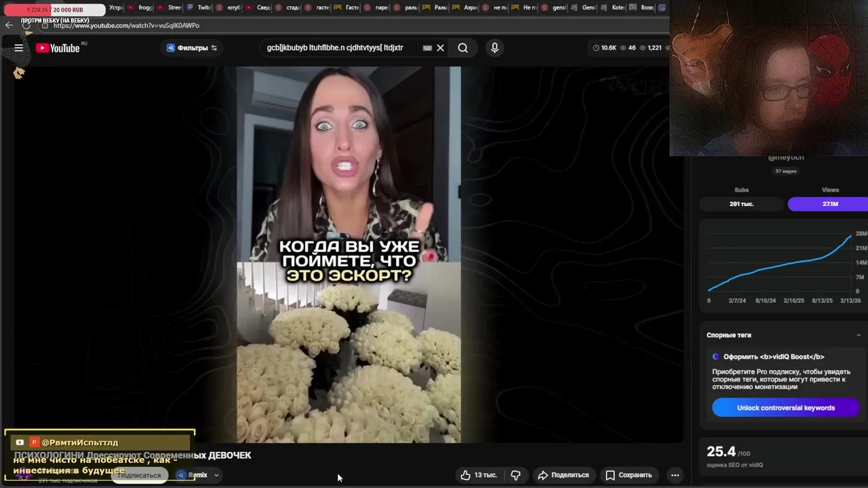This screenshot has width=868, height=488.
Task: Switch to the frogg browser tab
Action: pos(140,7)
